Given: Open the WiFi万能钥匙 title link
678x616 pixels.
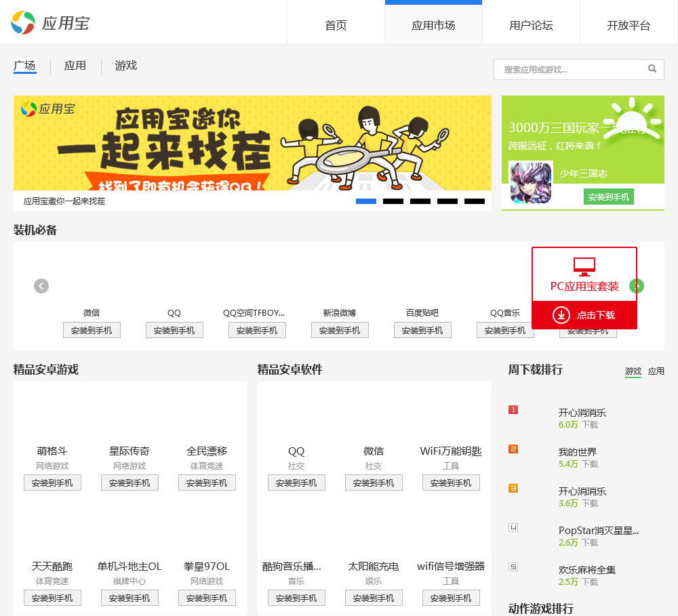Looking at the screenshot, I should click(451, 451).
